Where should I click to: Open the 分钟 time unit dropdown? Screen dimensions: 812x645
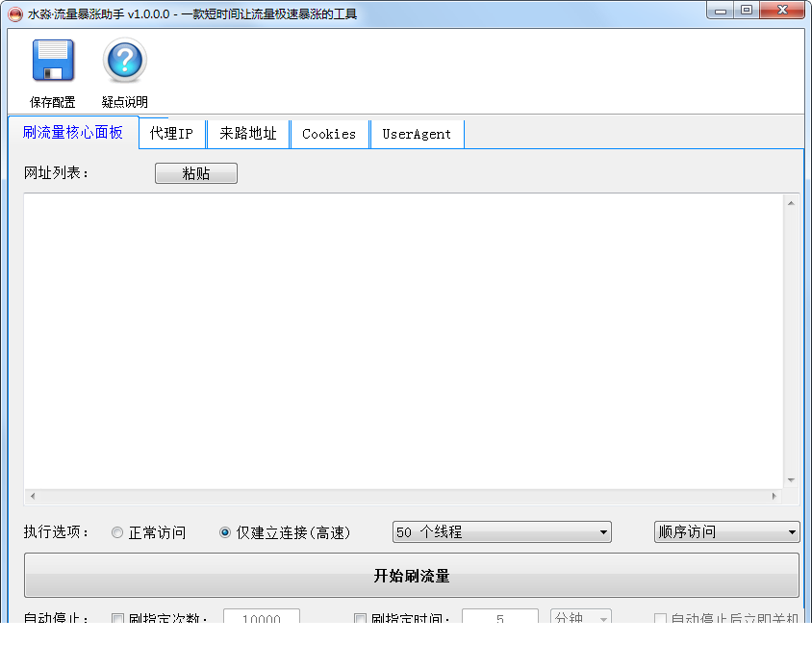pyautogui.click(x=580, y=616)
